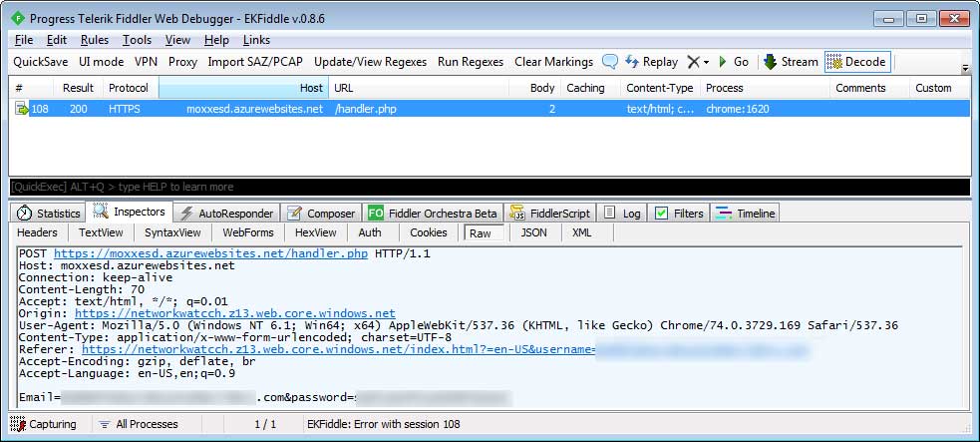Sort sessions by Caching column
The height and width of the screenshot is (442, 980).
coord(590,88)
